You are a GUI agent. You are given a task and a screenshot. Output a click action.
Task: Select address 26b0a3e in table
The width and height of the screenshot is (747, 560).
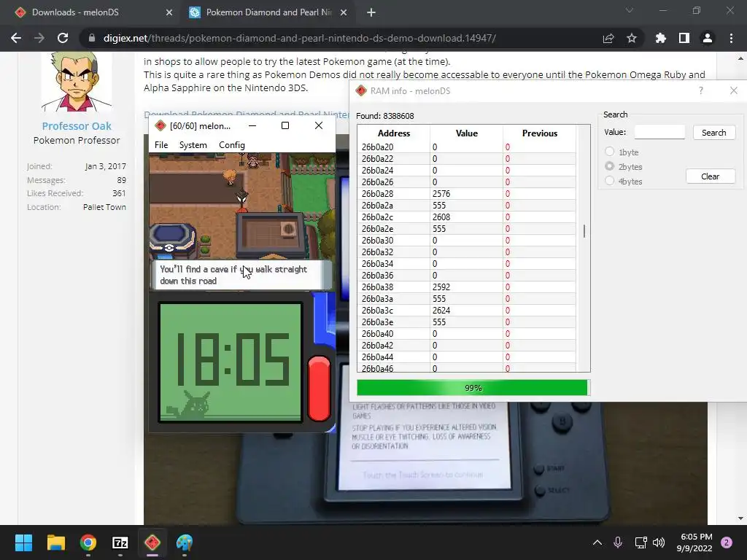(393, 322)
